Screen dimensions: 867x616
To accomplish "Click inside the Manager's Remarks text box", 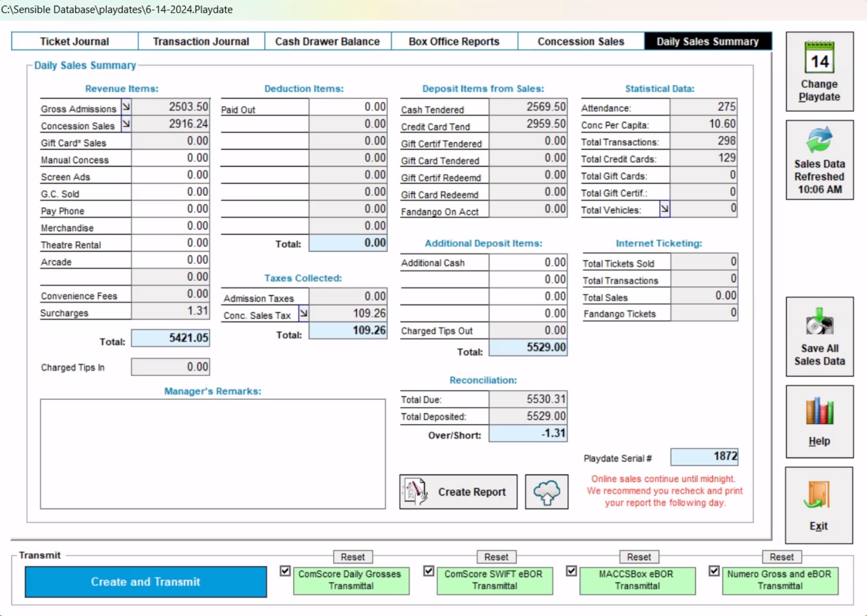I will tap(213, 454).
